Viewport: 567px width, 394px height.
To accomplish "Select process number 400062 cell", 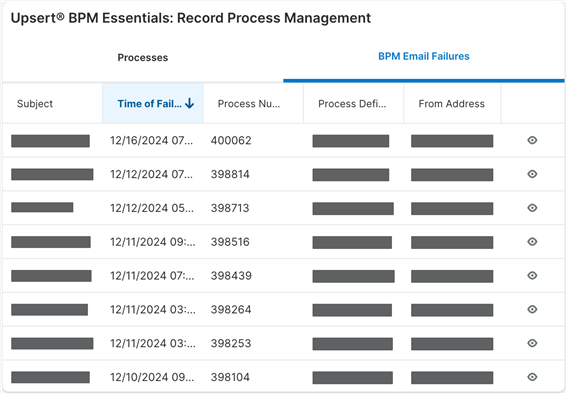I will (x=231, y=140).
